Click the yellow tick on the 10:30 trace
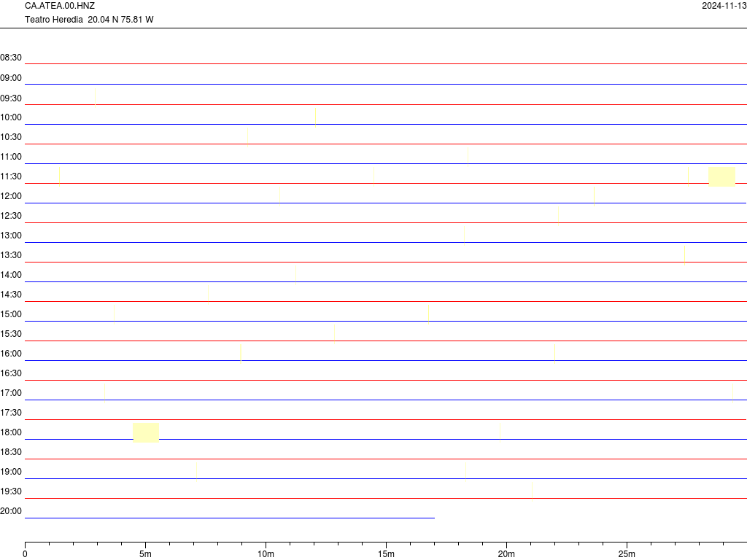 248,137
